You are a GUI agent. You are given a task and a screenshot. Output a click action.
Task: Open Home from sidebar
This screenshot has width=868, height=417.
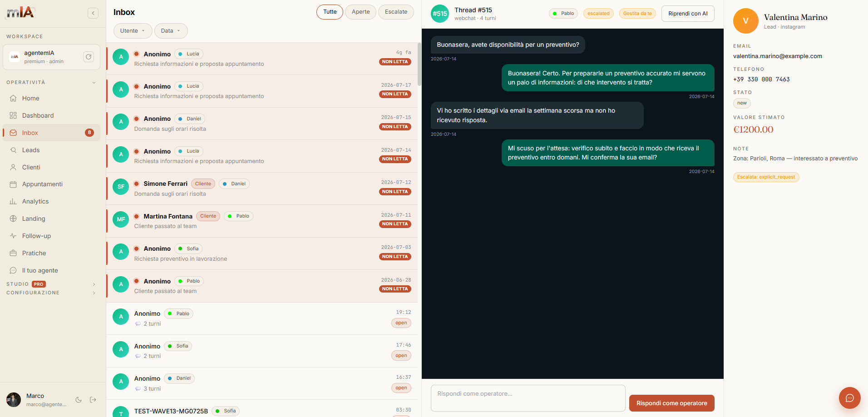51,98
